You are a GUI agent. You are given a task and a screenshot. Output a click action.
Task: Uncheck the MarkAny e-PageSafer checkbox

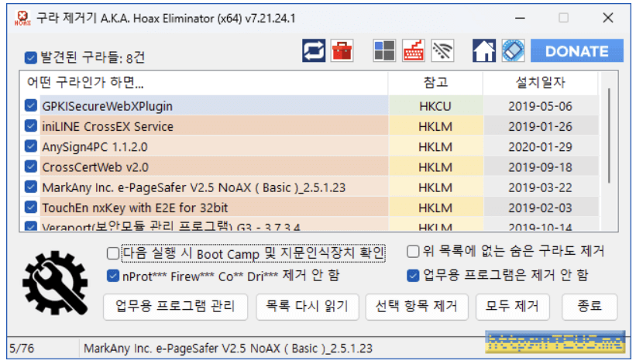point(30,187)
